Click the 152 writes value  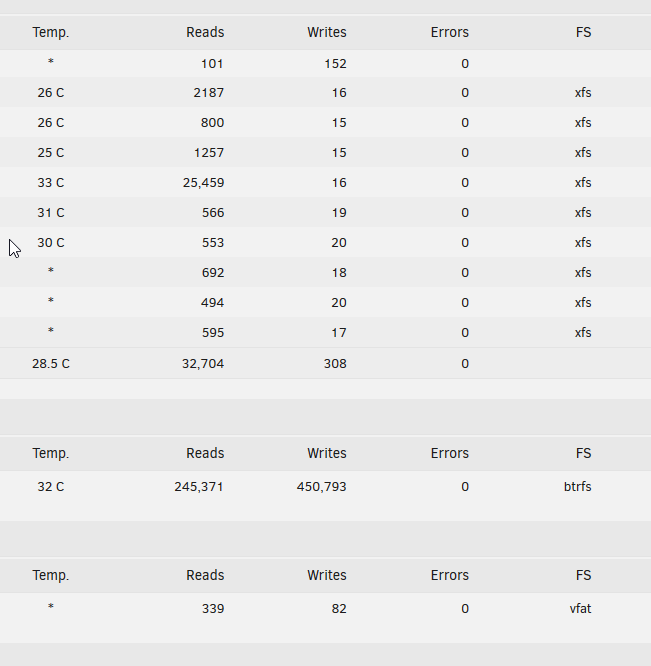tap(335, 64)
